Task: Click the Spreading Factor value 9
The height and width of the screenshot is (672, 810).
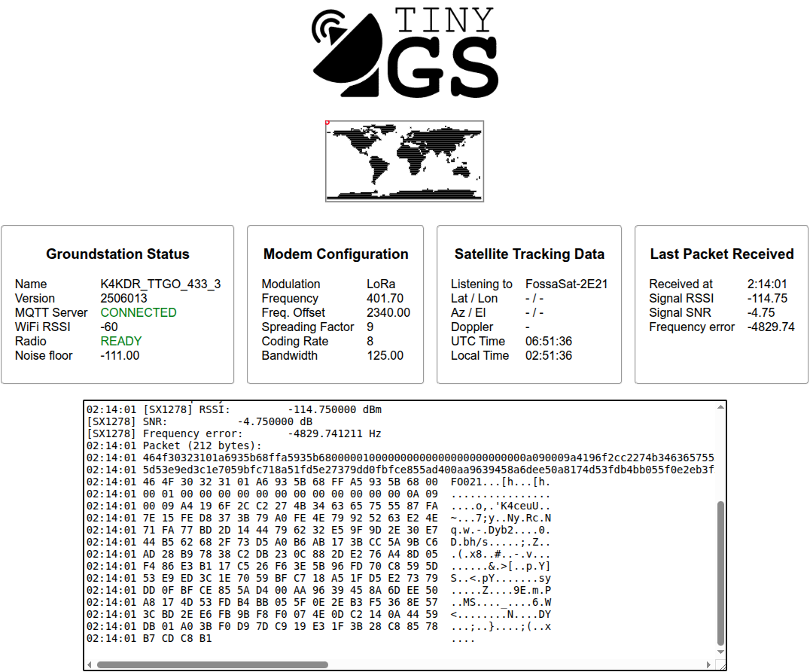Action: 370,327
